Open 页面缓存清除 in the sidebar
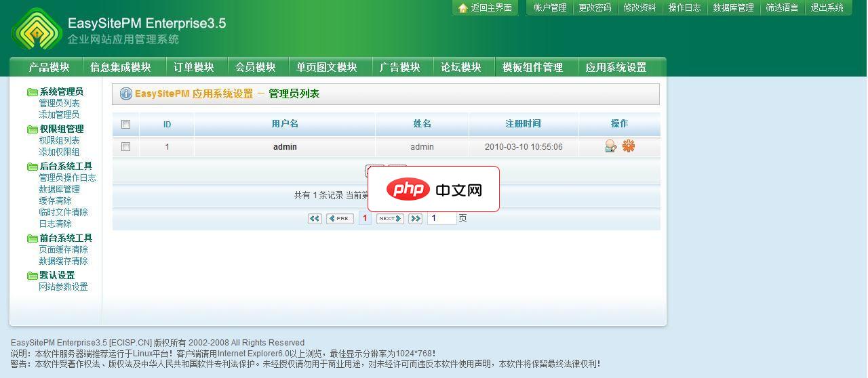868x378 pixels. [x=63, y=250]
